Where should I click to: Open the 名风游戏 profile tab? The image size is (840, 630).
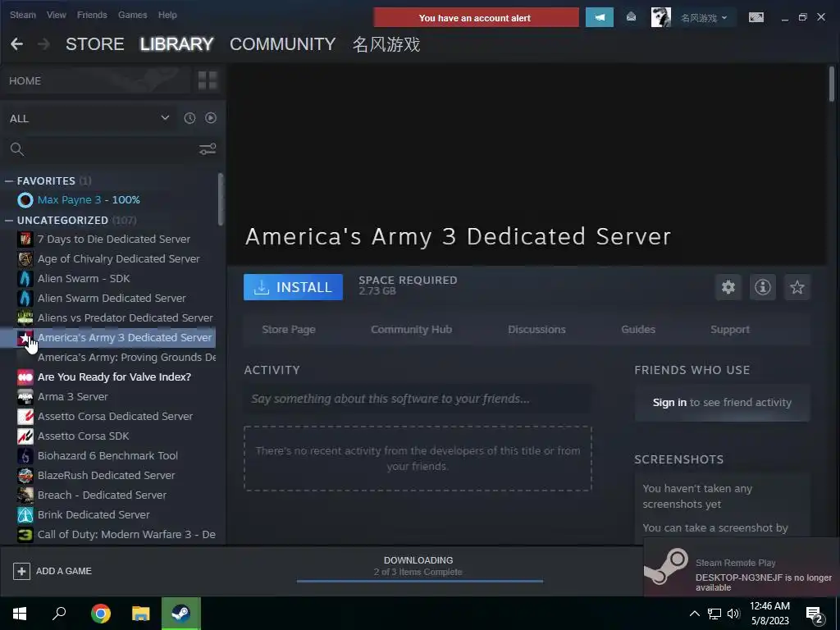tap(386, 44)
